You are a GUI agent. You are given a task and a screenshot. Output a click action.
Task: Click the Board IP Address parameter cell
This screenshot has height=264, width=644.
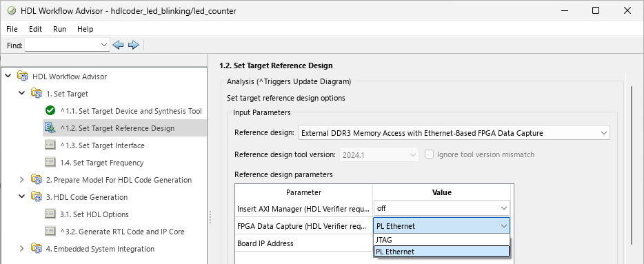click(304, 243)
